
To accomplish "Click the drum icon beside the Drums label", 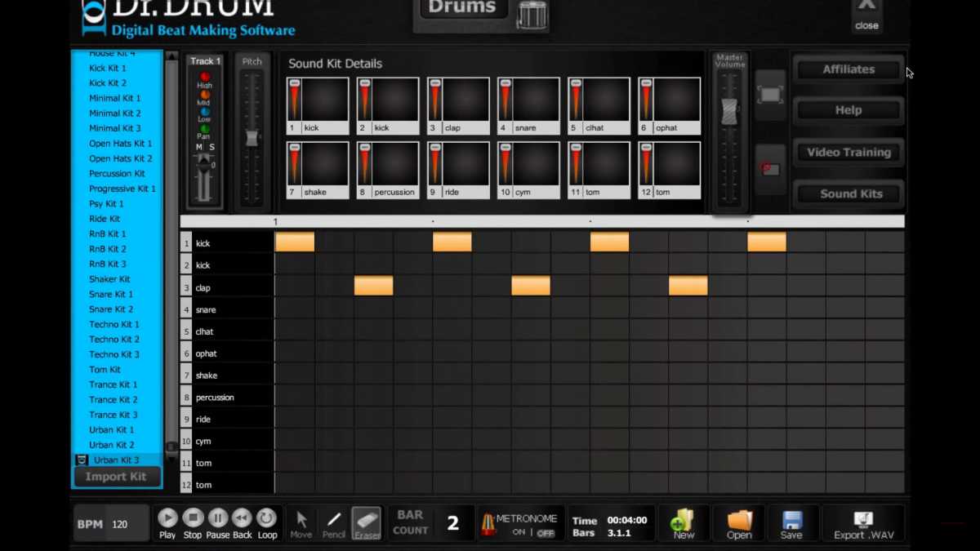I will 531,15.
